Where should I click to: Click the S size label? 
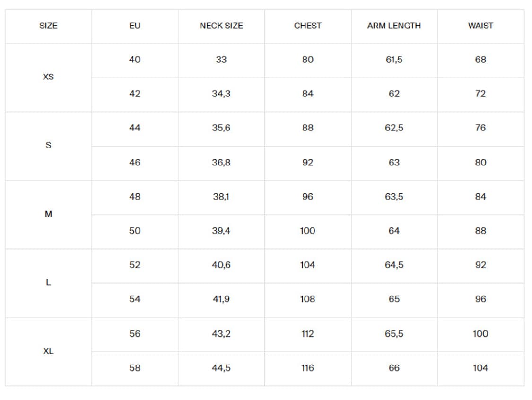[48, 145]
